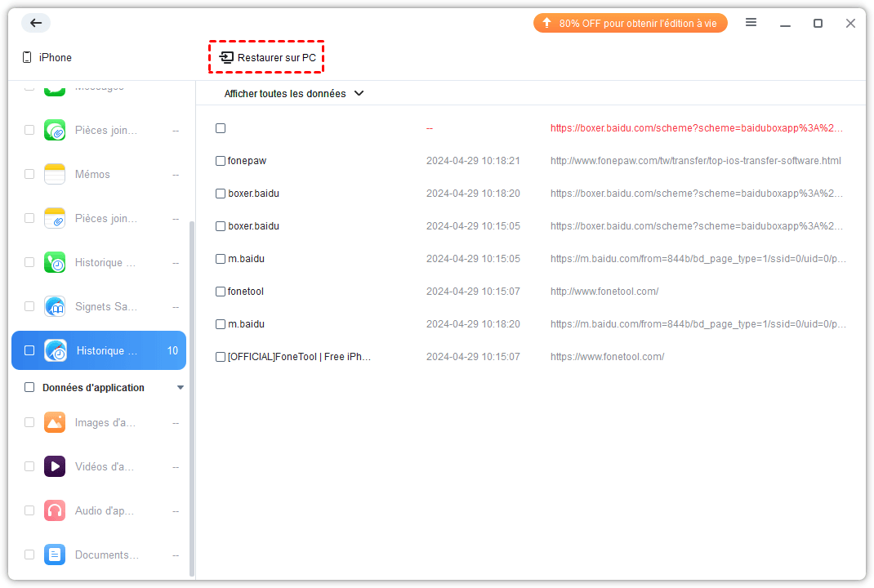The image size is (874, 588).
Task: Enable checkbox for selected Historique Safari item
Action: 29,350
